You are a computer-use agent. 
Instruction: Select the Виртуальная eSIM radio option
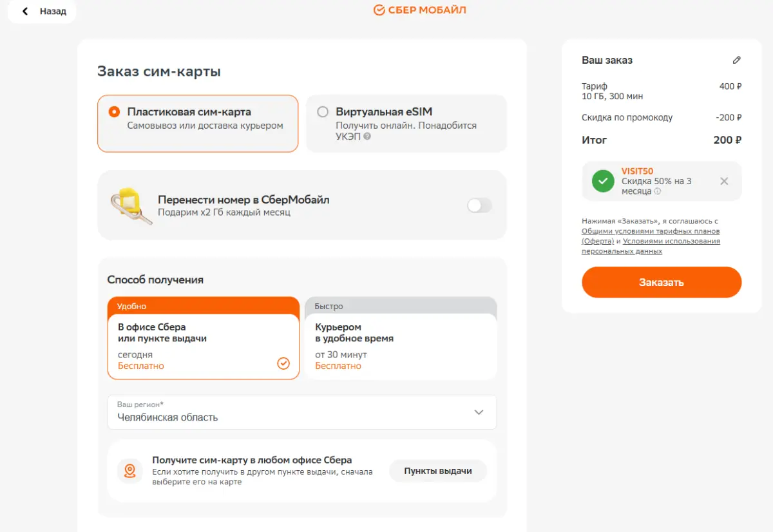tap(323, 111)
